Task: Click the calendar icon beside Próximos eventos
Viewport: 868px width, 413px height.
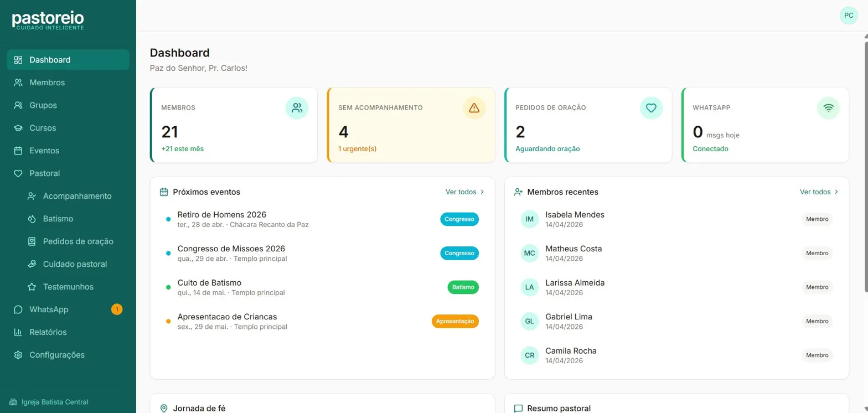Action: tap(164, 192)
